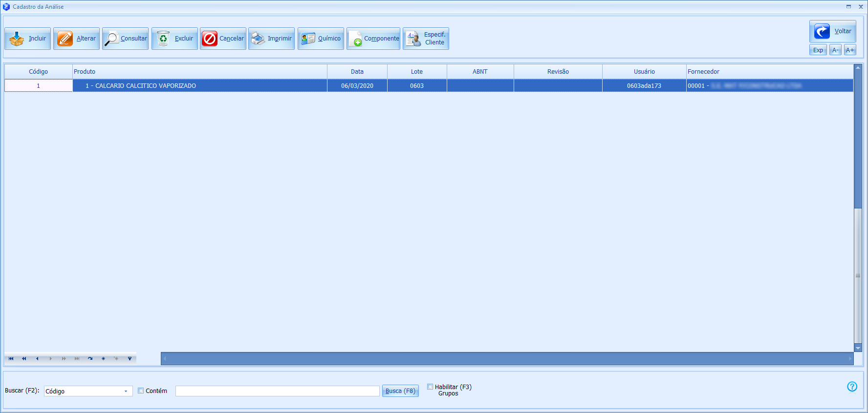Click the scroll-down arrow of the vertical scrollbar
The image size is (868, 413).
pos(858,348)
